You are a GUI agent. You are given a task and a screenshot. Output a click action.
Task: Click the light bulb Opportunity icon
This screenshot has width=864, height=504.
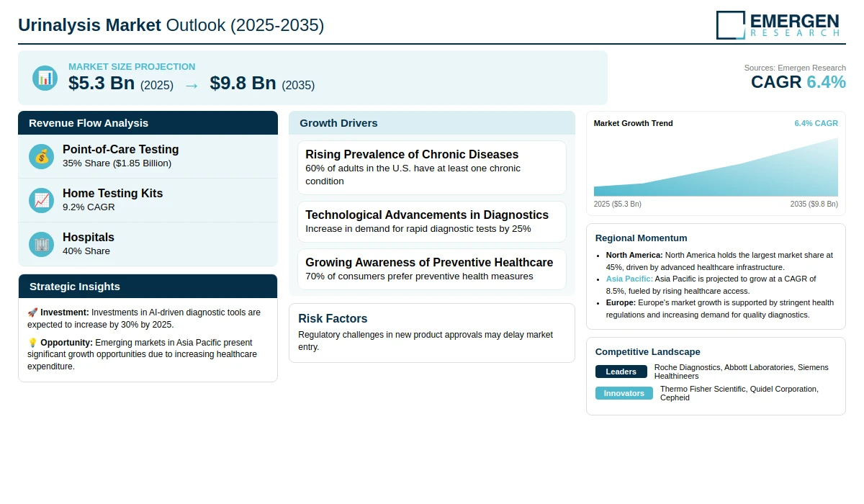(32, 343)
